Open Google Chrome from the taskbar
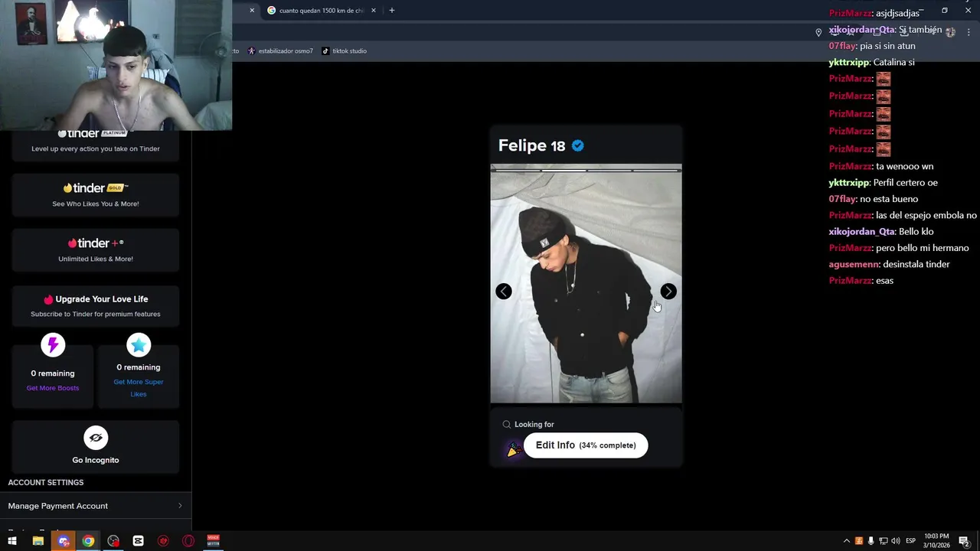This screenshot has height=551, width=980. point(88,541)
